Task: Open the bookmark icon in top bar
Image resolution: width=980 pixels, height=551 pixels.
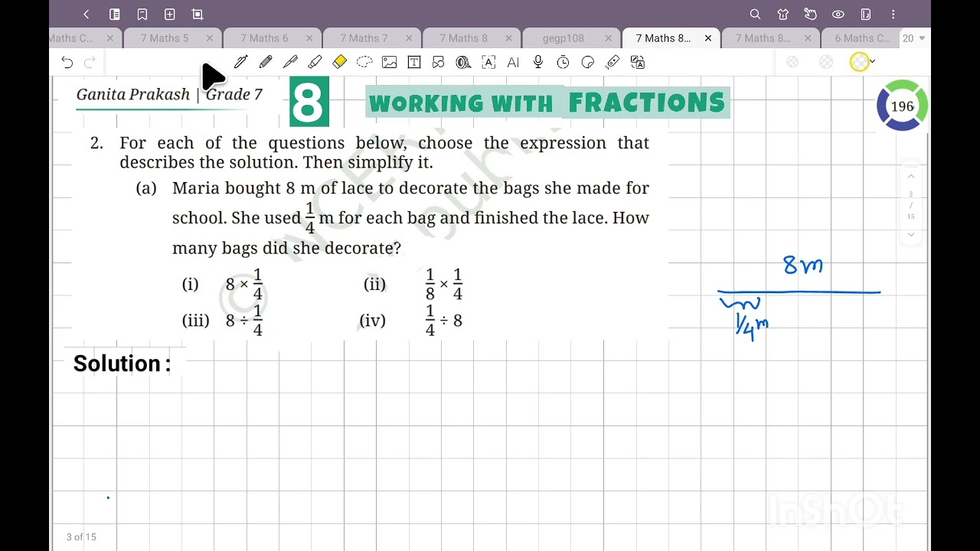Action: (142, 14)
